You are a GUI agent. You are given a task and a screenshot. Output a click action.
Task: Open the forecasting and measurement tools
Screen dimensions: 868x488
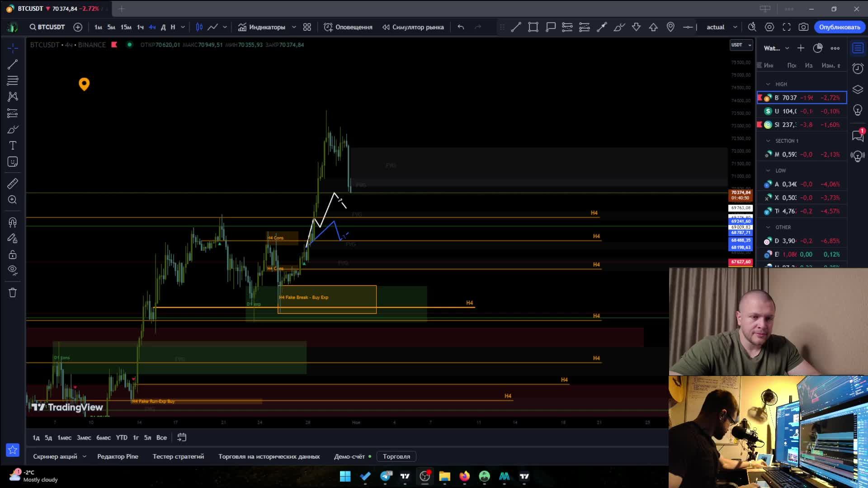(x=13, y=113)
